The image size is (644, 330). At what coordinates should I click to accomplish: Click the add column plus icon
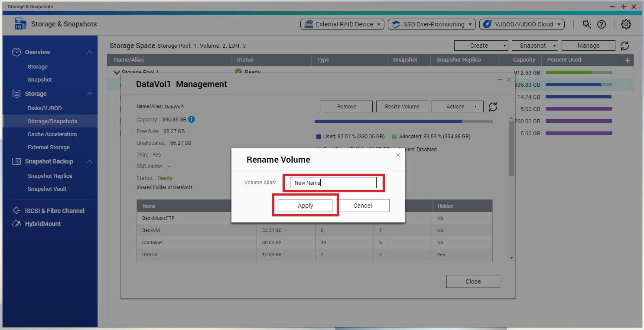pyautogui.click(x=627, y=60)
